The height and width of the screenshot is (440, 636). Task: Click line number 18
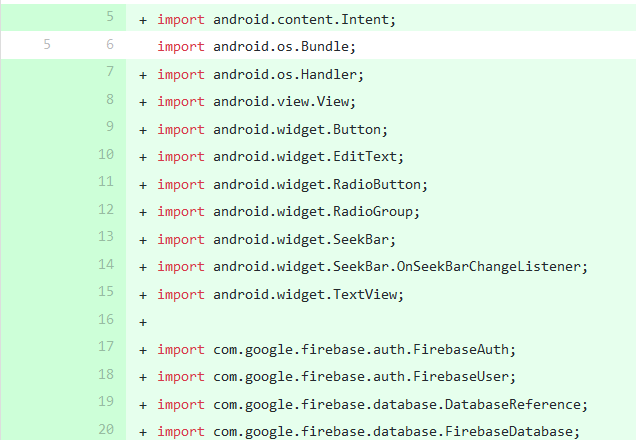(106, 374)
